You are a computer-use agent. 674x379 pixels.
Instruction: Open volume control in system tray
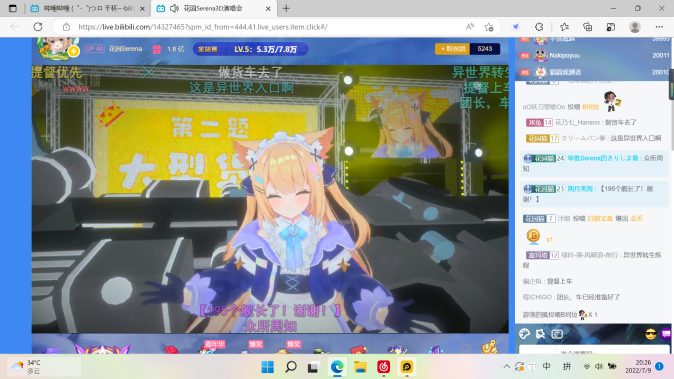point(599,367)
